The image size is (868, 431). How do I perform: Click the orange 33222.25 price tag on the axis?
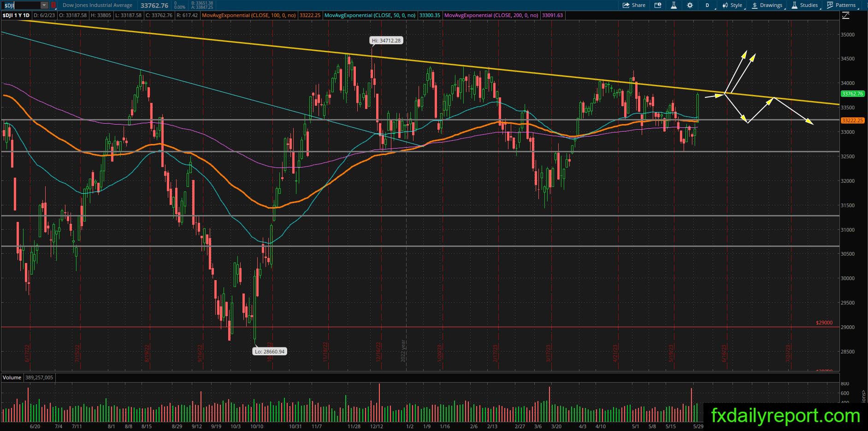(852, 120)
